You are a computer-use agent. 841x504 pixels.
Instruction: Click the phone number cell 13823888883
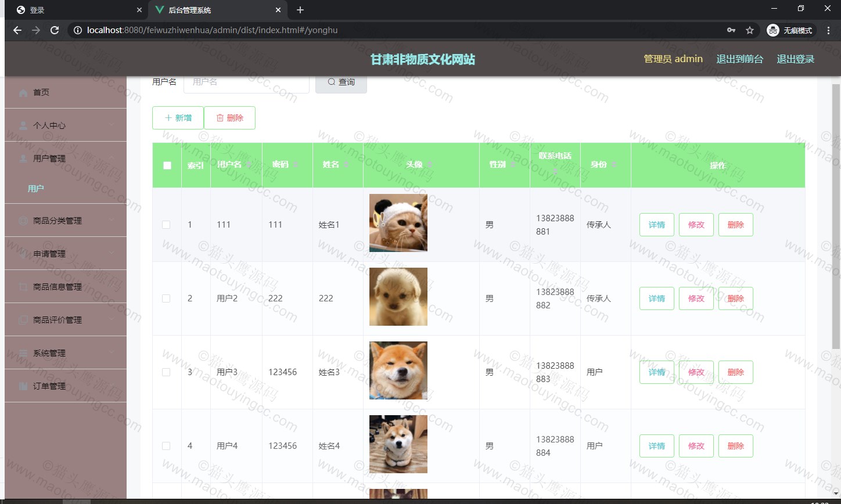tap(555, 372)
